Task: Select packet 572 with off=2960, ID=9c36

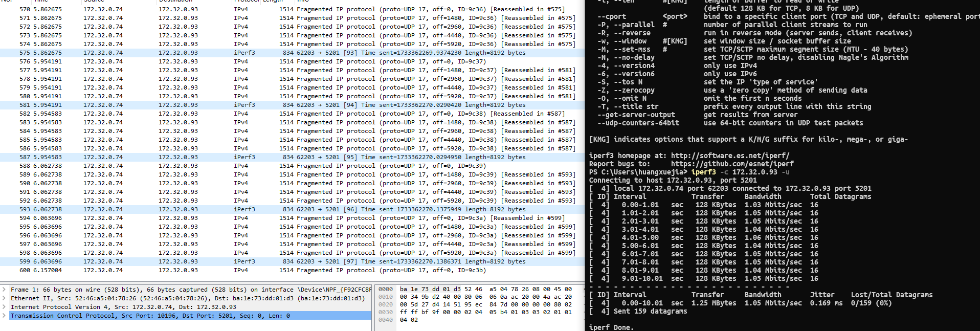Action: pos(292,27)
